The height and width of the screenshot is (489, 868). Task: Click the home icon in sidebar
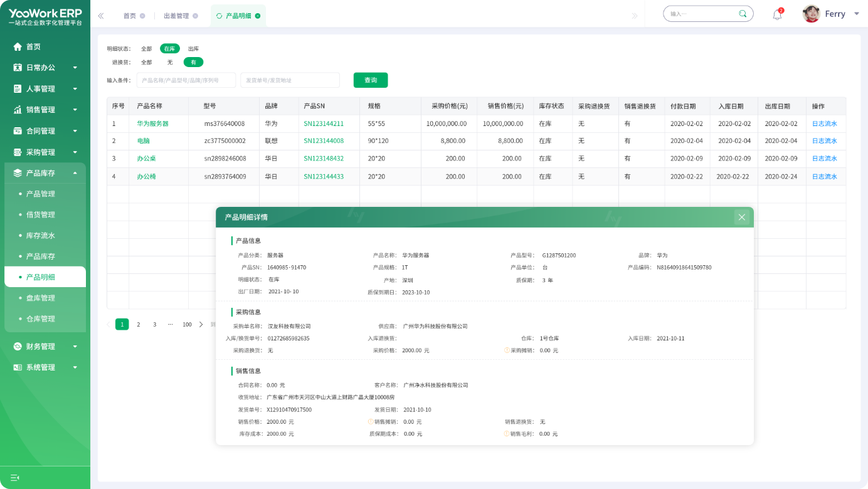pyautogui.click(x=18, y=46)
